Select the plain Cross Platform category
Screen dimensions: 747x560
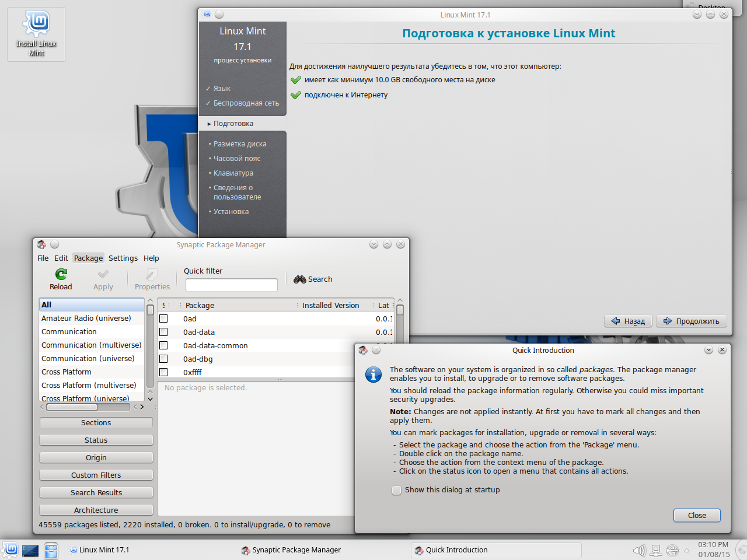(92, 372)
